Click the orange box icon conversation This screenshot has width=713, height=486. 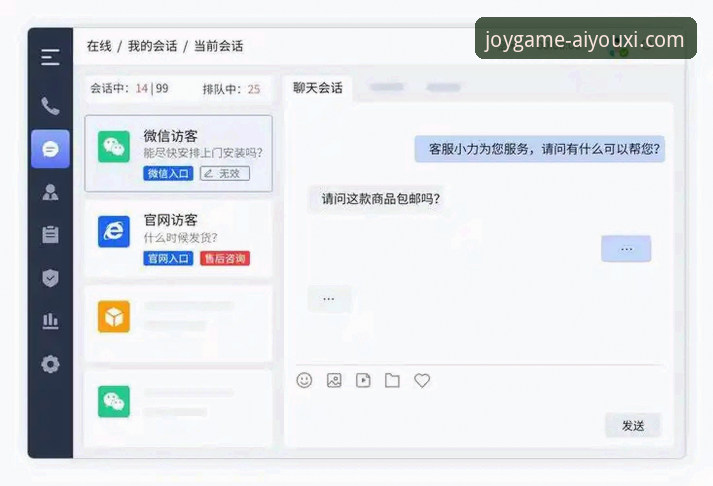tap(114, 316)
